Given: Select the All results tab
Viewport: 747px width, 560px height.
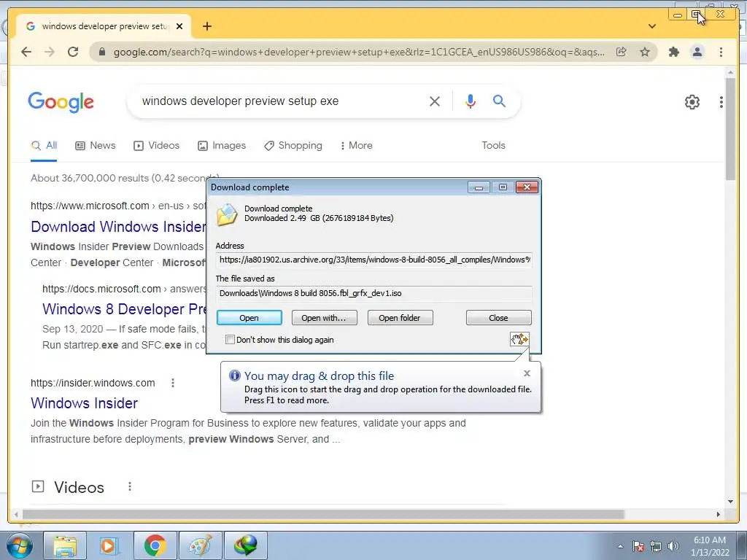Looking at the screenshot, I should [44, 146].
